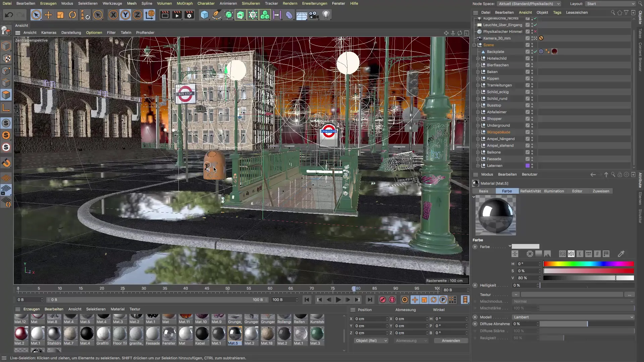Open the material manager Textur menu
This screenshot has height=362, width=644.
(135, 309)
